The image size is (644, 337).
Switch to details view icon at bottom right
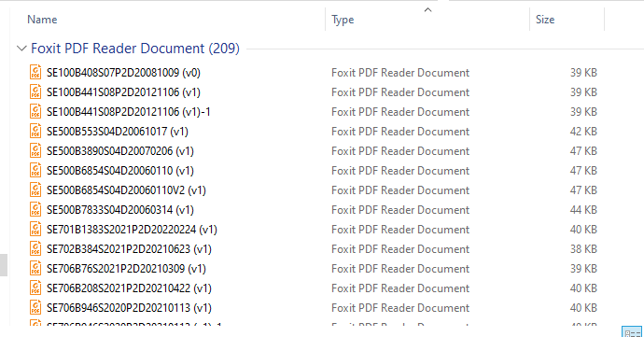pyautogui.click(x=632, y=332)
